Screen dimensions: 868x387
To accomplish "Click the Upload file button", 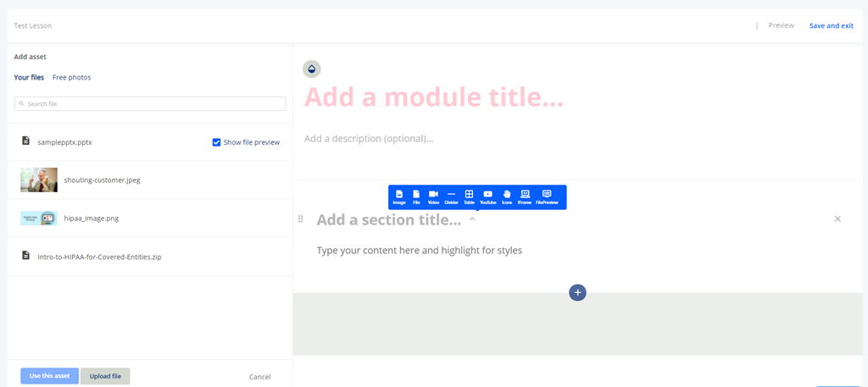I will coord(105,376).
